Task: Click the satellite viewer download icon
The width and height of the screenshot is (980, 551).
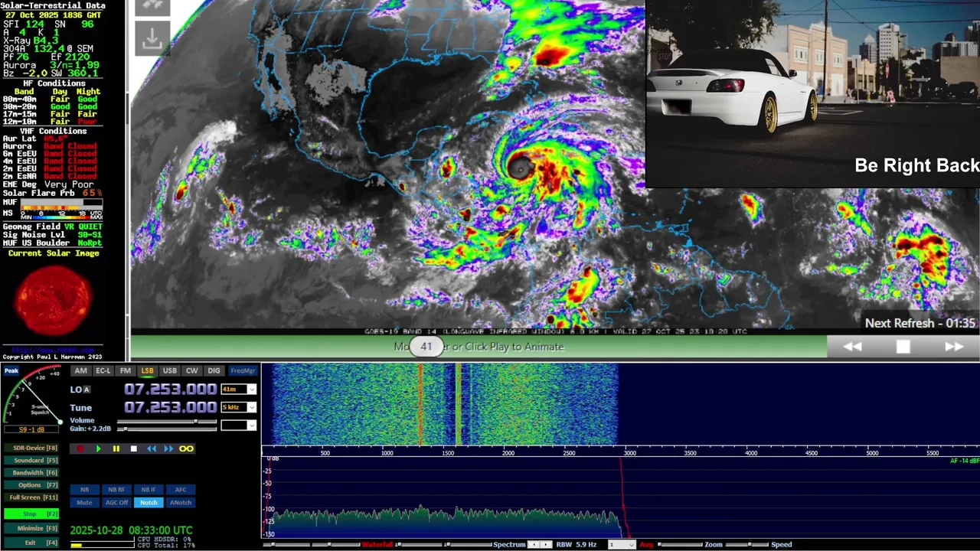Action: tap(152, 38)
